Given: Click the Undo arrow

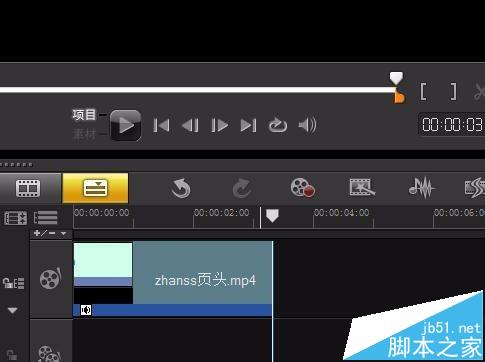Looking at the screenshot, I should tap(181, 188).
